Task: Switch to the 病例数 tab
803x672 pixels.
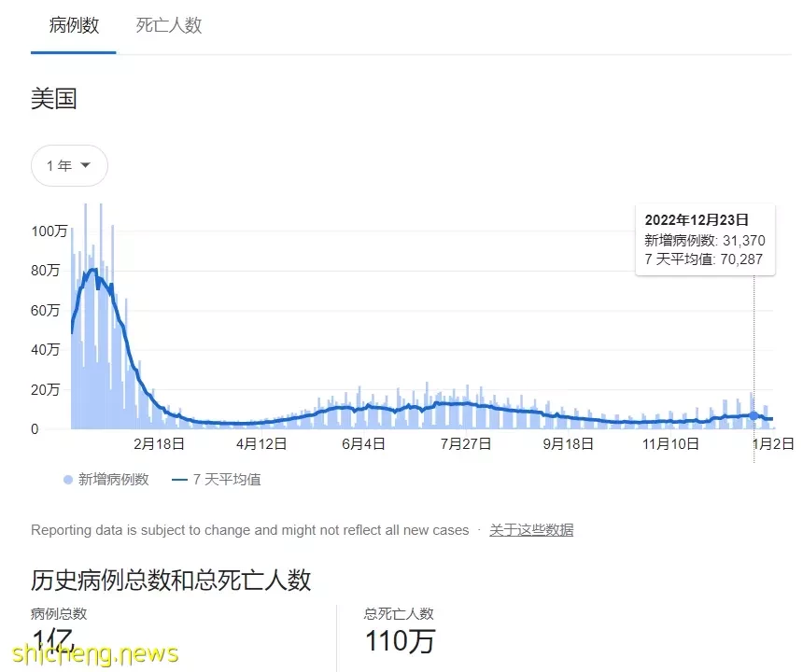Action: coord(74,25)
